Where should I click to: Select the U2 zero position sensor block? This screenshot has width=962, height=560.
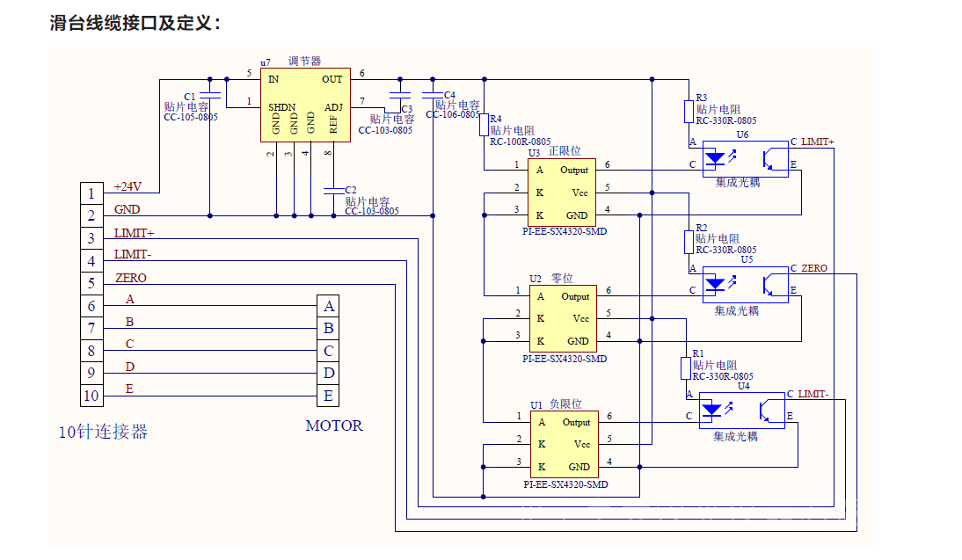562,318
